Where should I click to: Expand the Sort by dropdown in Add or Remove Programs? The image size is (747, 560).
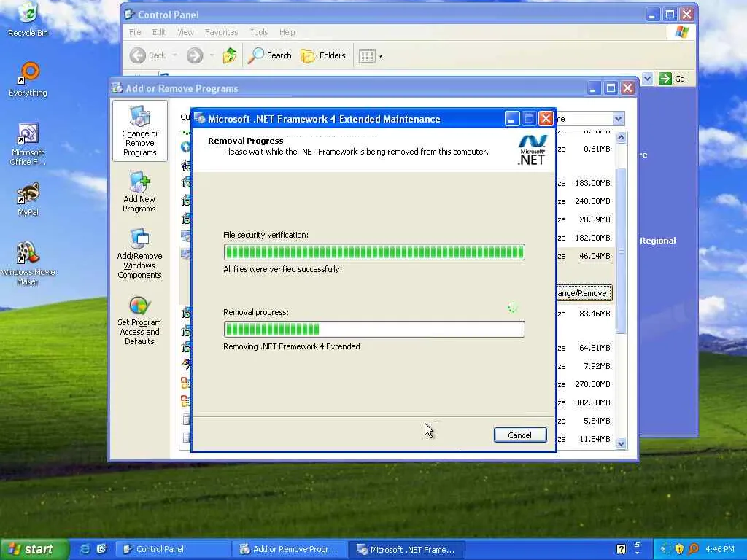(618, 119)
